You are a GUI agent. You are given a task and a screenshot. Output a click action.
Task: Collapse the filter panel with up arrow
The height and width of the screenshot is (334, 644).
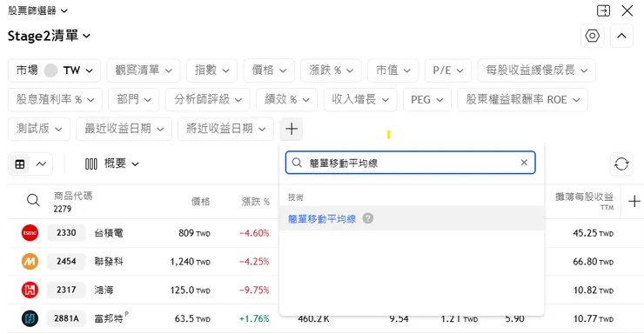click(621, 37)
